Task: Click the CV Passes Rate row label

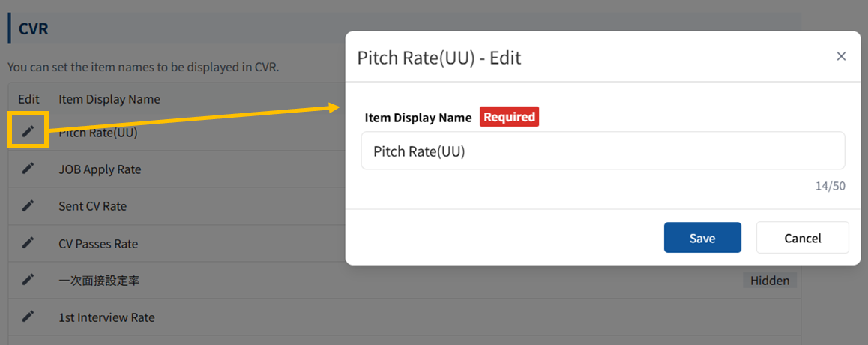Action: click(98, 244)
